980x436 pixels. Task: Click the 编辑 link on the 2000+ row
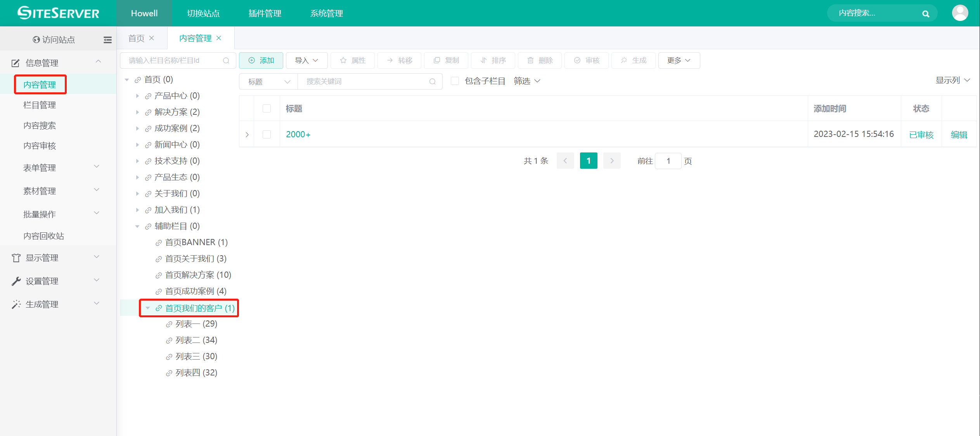(x=959, y=134)
